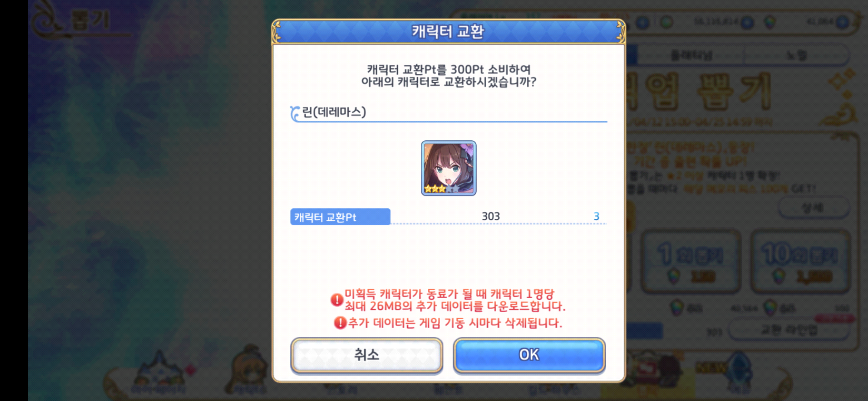Tap plus button next to jewel count

click(x=842, y=22)
